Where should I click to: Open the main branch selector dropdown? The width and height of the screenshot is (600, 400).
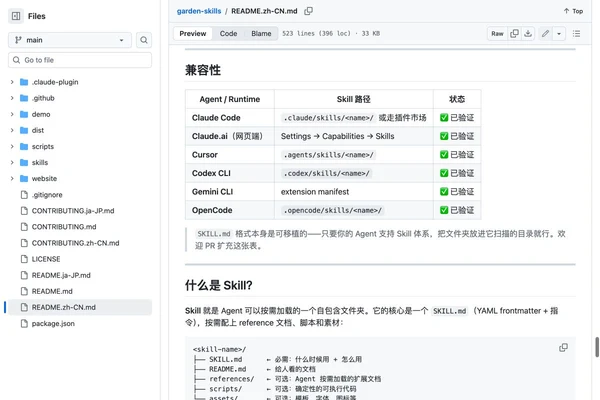point(70,40)
